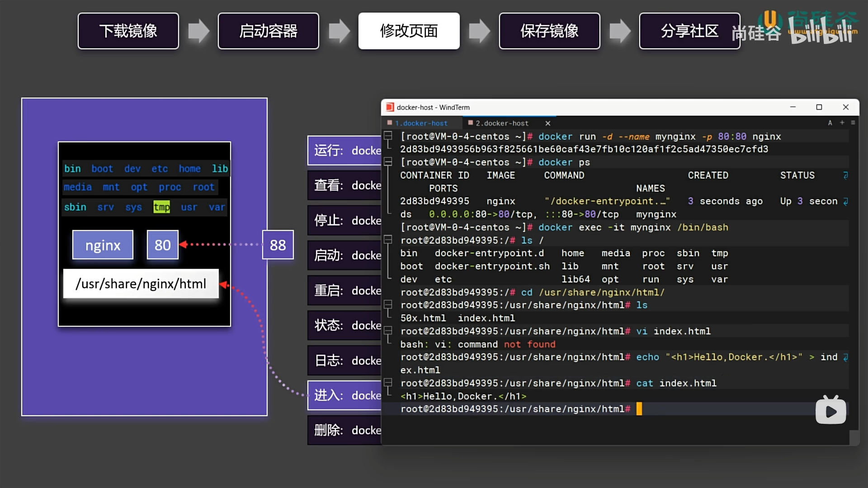Click the 修改页面 step button

(409, 31)
